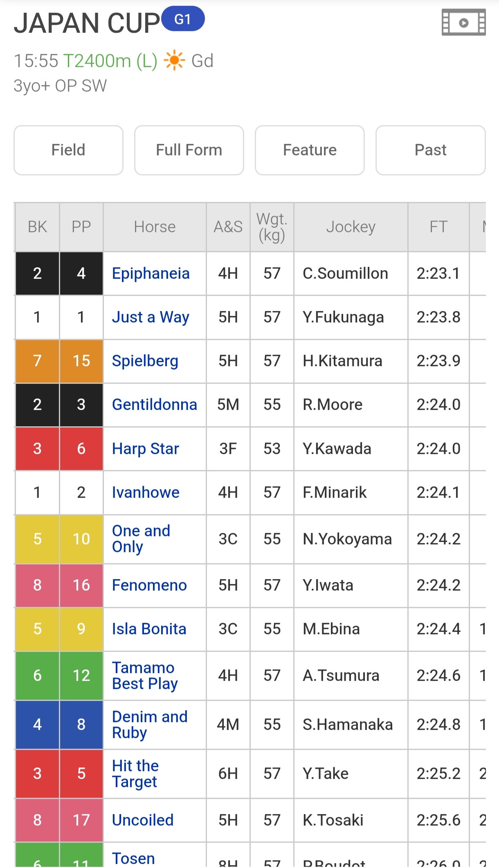Screen dimensions: 499x868
Task: Select the Harp Star link
Action: pos(146,449)
